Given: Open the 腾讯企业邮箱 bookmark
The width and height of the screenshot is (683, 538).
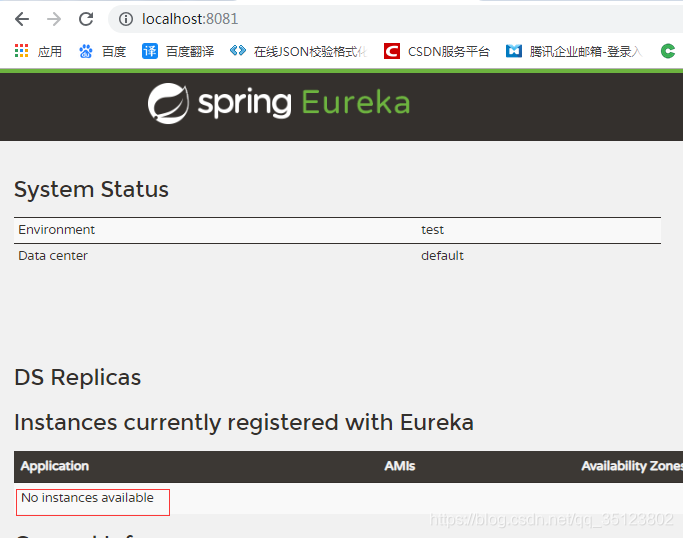Looking at the screenshot, I should (x=574, y=51).
